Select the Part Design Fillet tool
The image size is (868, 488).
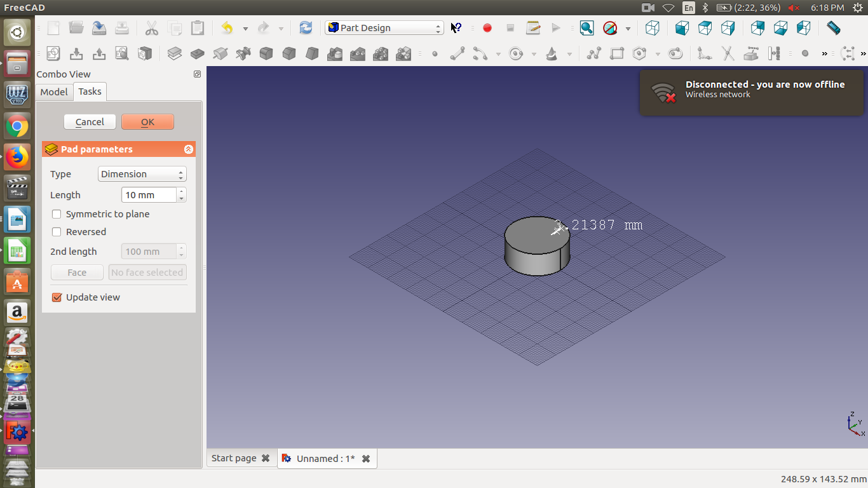(x=266, y=54)
